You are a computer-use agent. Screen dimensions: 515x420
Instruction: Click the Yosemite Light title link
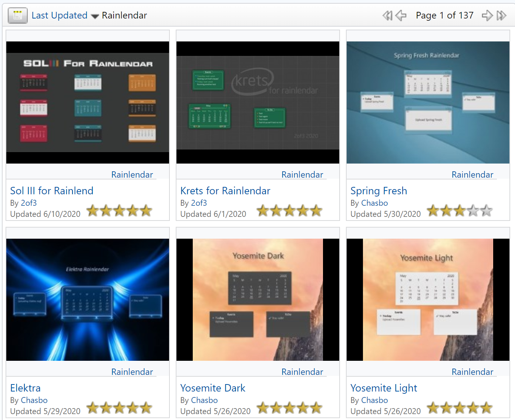(x=384, y=389)
